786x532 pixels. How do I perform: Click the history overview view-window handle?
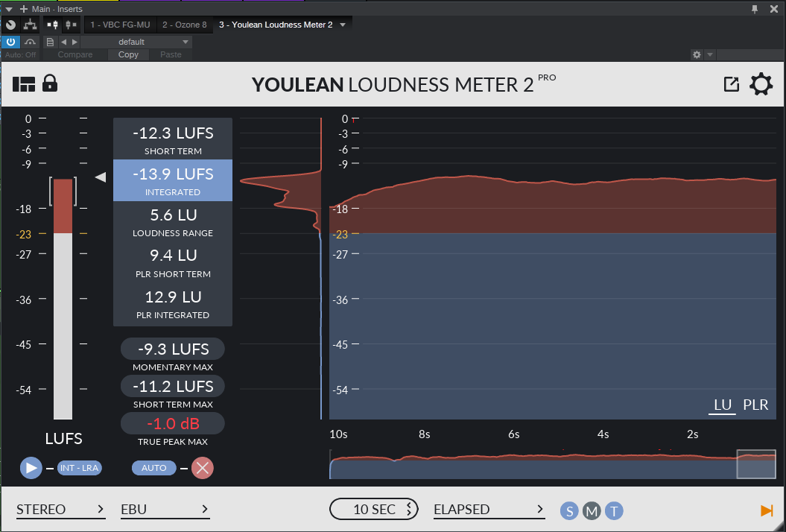pyautogui.click(x=756, y=463)
